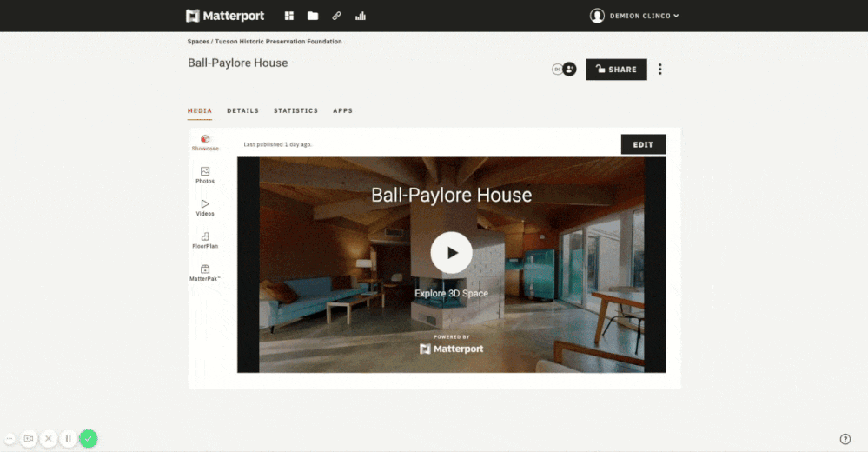The height and width of the screenshot is (452, 868).
Task: Click the Share button
Action: (x=616, y=70)
